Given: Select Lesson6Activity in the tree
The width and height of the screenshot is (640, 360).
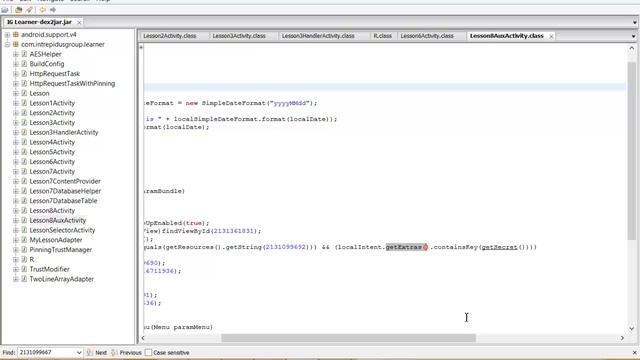Looking at the screenshot, I should pos(52,162).
